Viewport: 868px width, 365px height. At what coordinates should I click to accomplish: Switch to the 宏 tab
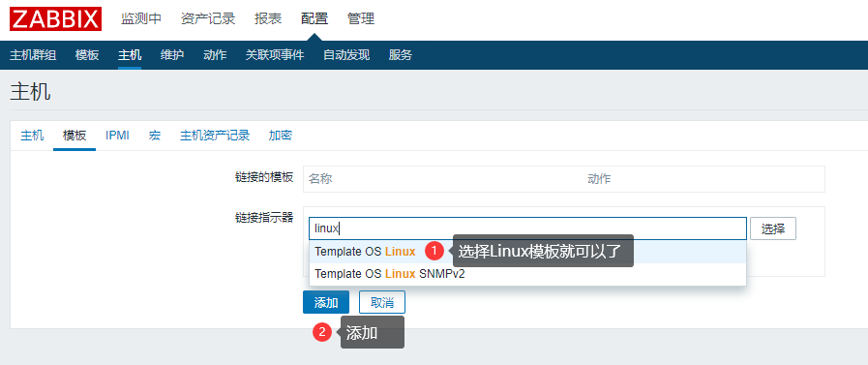[155, 136]
